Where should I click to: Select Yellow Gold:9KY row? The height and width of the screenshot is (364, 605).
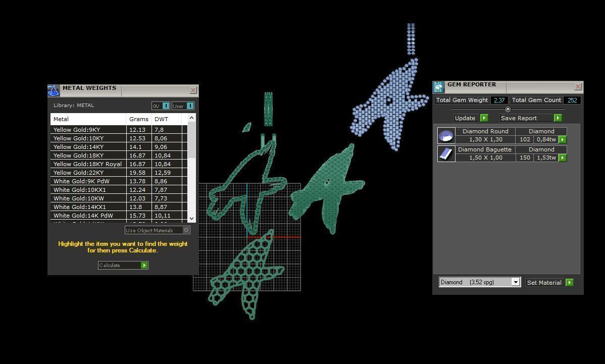119,130
